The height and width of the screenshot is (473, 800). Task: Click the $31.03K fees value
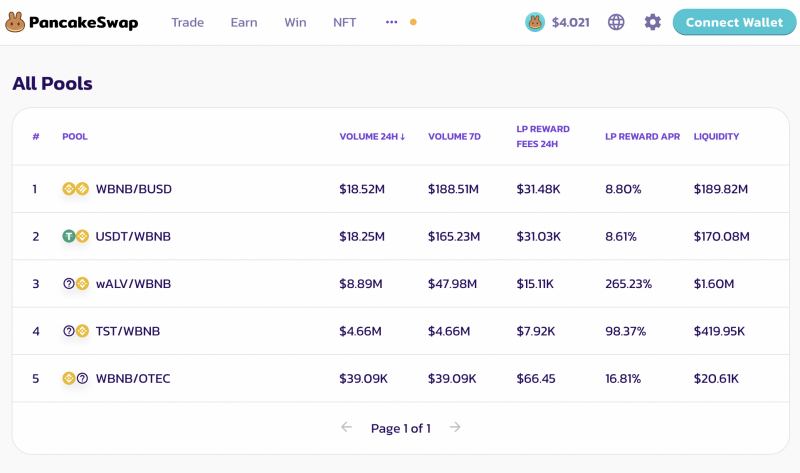point(538,237)
